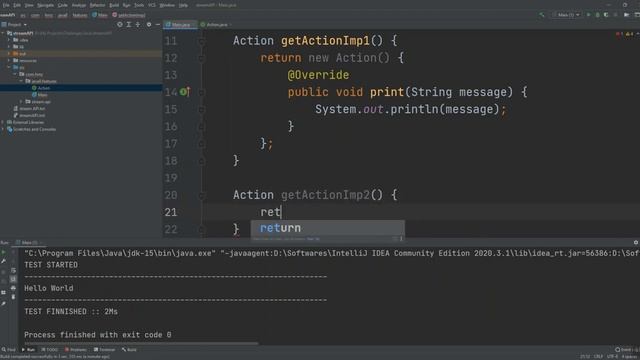Click the Rerun icon in Run panel
The height and width of the screenshot is (360, 640).
[x=4, y=252]
